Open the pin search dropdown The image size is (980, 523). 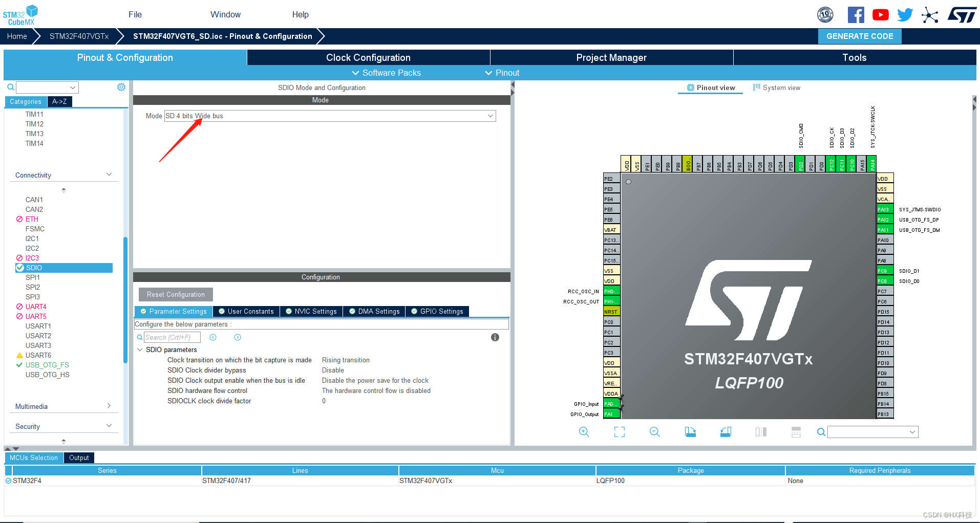pos(873,432)
